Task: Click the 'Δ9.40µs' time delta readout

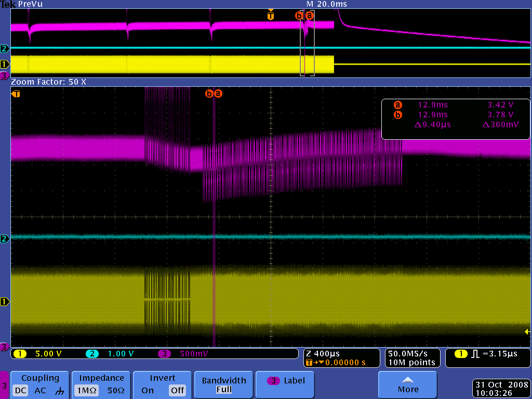Action: [433, 125]
